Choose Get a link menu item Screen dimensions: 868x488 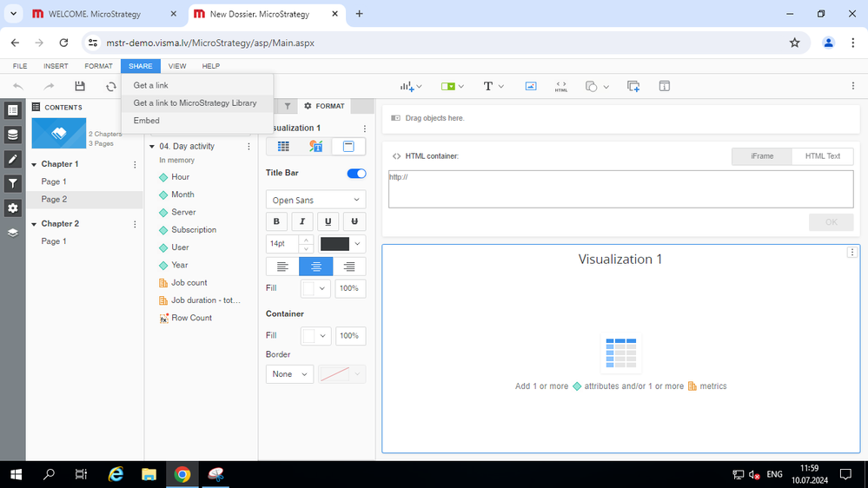coord(197,85)
